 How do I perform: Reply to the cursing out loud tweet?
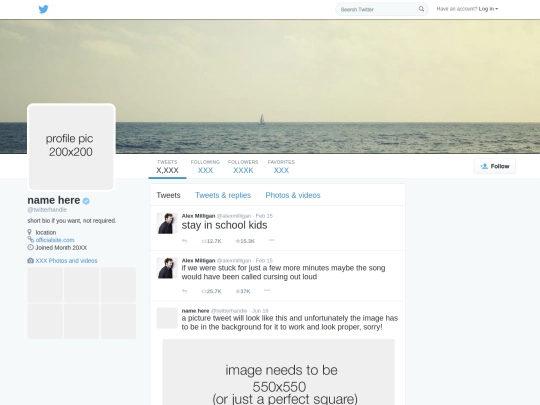point(185,291)
